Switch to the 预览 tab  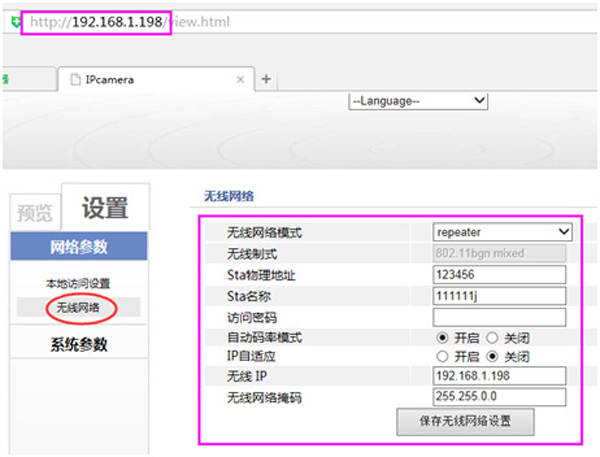[x=36, y=212]
